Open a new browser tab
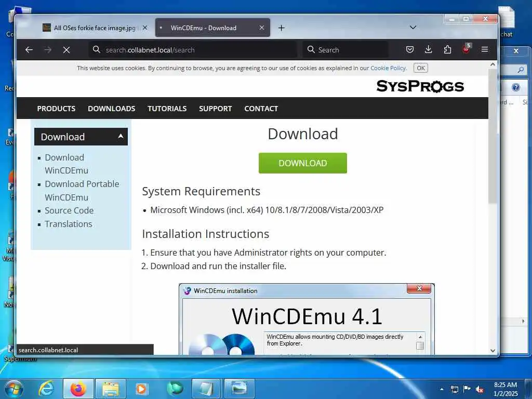Viewport: 532px width, 399px height. tap(281, 28)
